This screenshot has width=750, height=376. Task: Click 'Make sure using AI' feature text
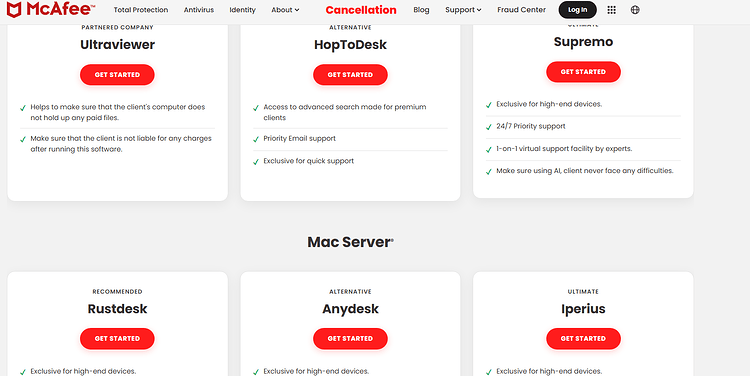[x=585, y=171]
